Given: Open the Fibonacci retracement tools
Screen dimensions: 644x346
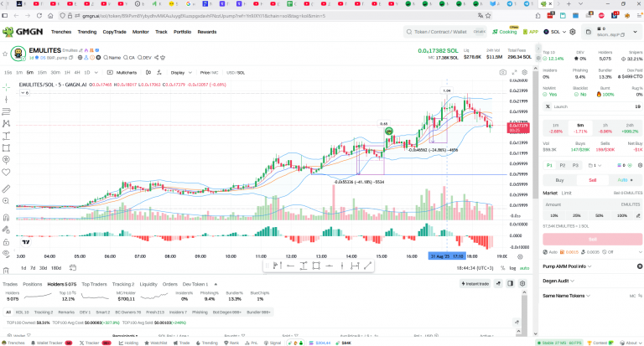Looking at the screenshot, I should (x=6, y=111).
